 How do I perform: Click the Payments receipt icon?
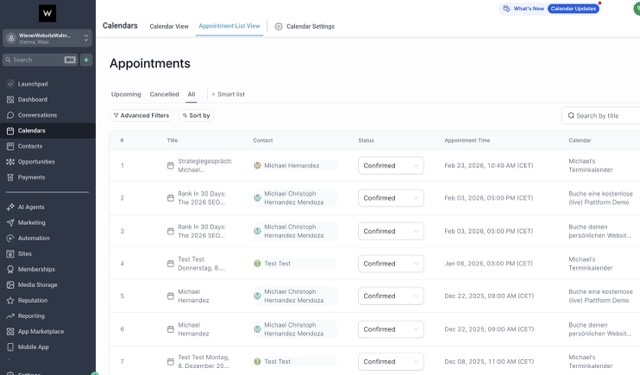pyautogui.click(x=11, y=177)
